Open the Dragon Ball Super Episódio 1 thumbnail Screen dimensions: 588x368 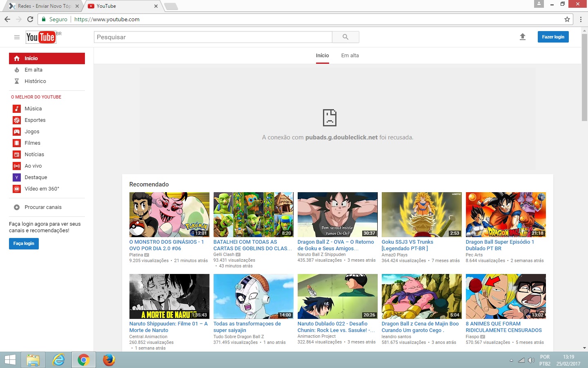[506, 215]
